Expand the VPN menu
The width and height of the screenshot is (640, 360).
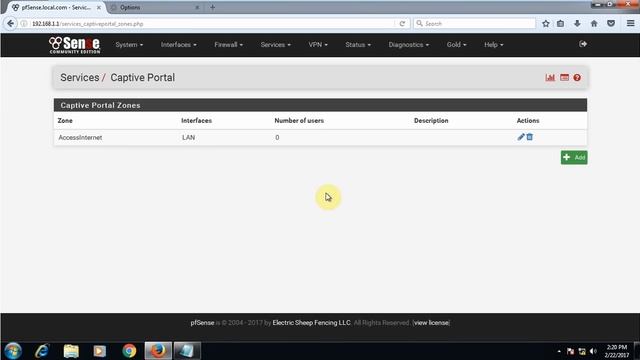pos(318,45)
